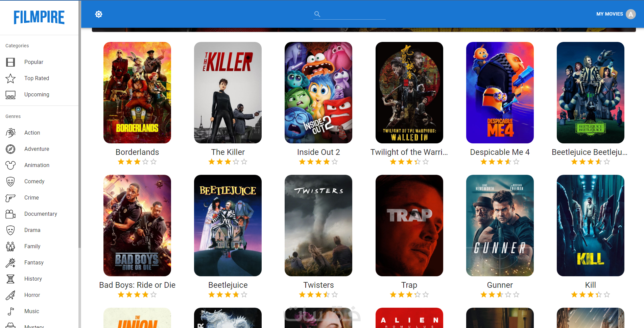Screen dimensions: 644x328
Task: Open the Inside Out 2 poster
Action: tap(318, 93)
